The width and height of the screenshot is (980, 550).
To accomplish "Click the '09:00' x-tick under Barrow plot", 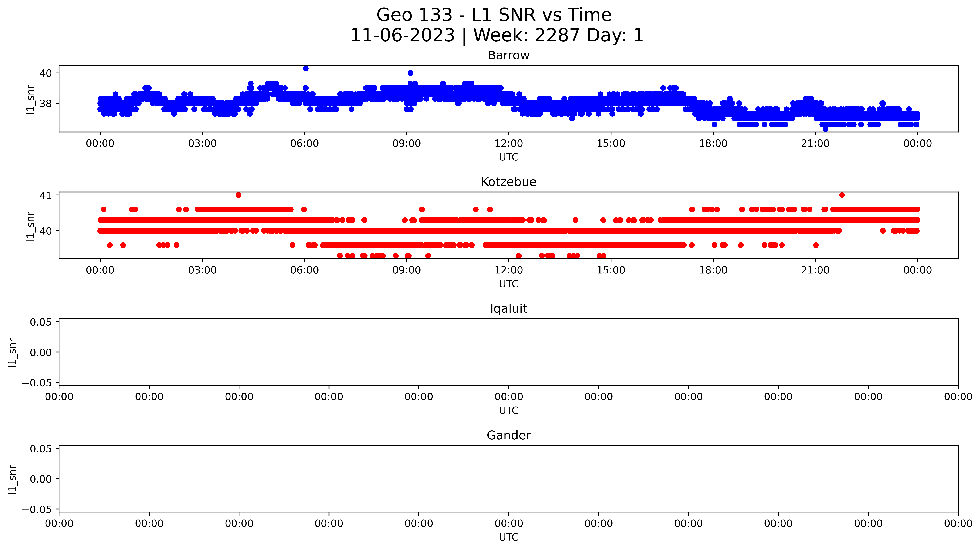I will [407, 143].
